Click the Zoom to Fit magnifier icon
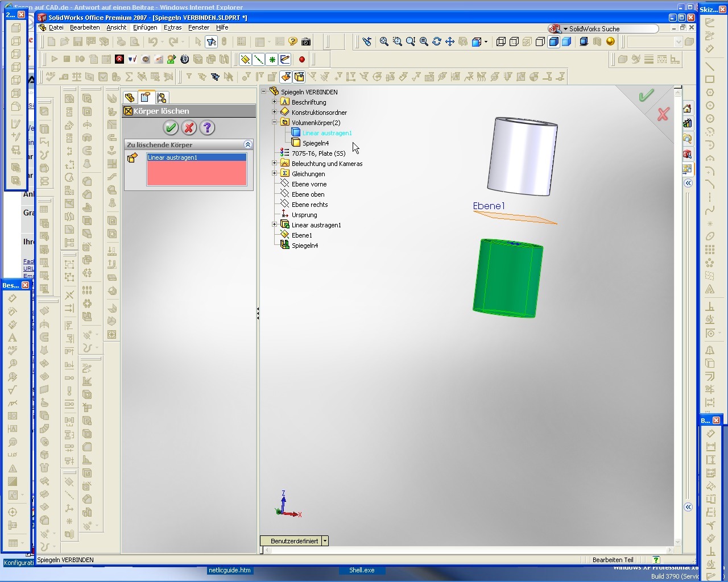 click(x=384, y=41)
